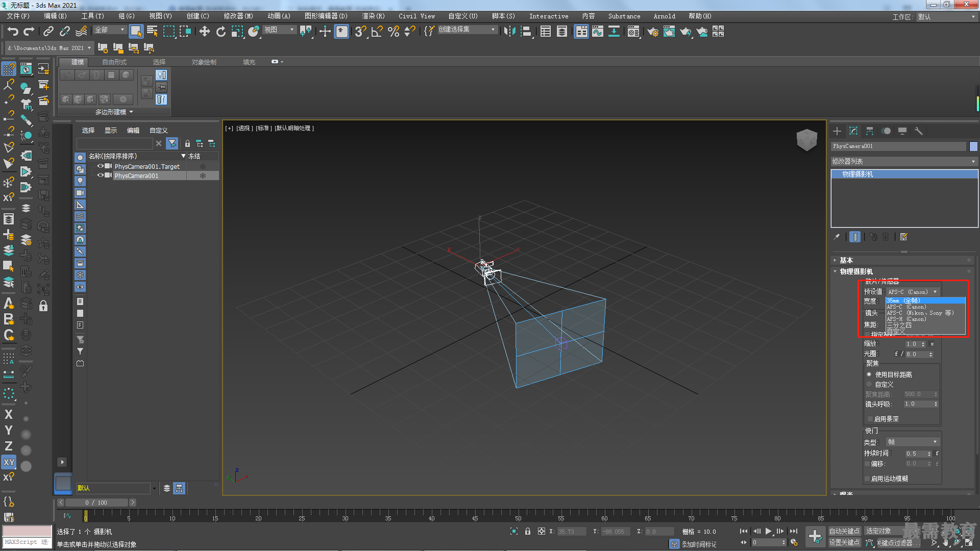The width and height of the screenshot is (980, 551).
Task: Activate the Select and Rotate tool
Action: point(221,32)
